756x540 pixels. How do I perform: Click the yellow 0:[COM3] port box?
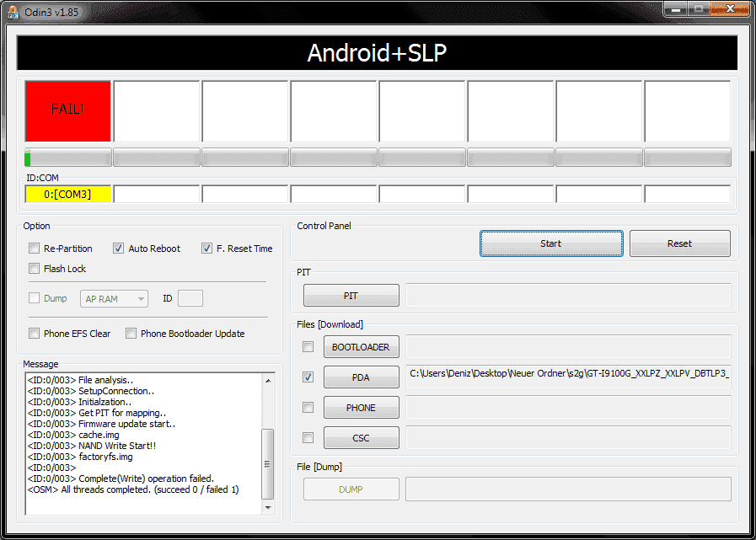click(68, 195)
